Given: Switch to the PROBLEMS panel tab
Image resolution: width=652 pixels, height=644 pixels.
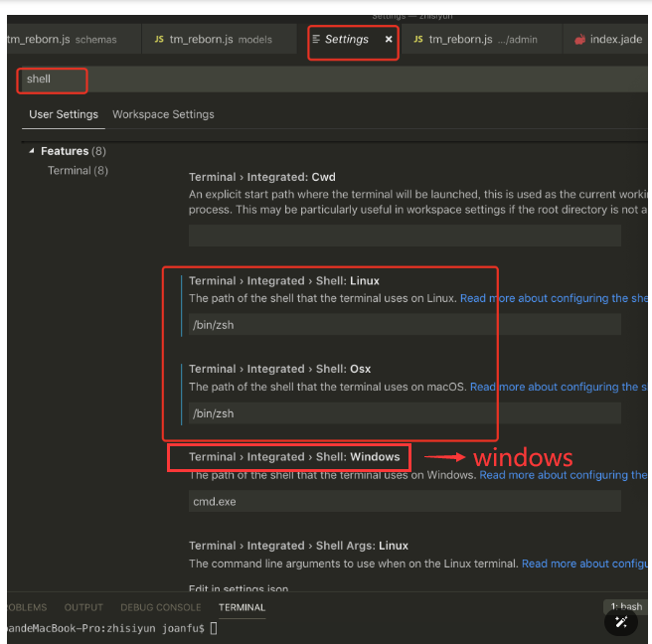Looking at the screenshot, I should pos(27,607).
